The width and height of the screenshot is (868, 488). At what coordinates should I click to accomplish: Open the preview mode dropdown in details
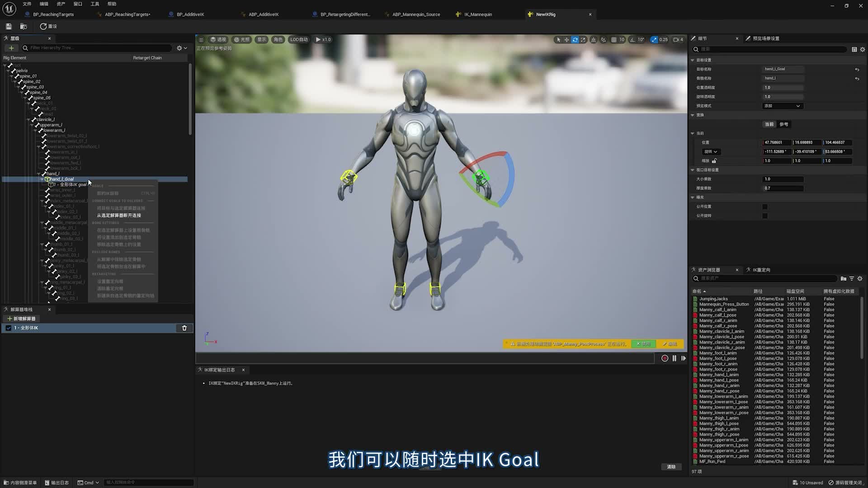click(782, 106)
